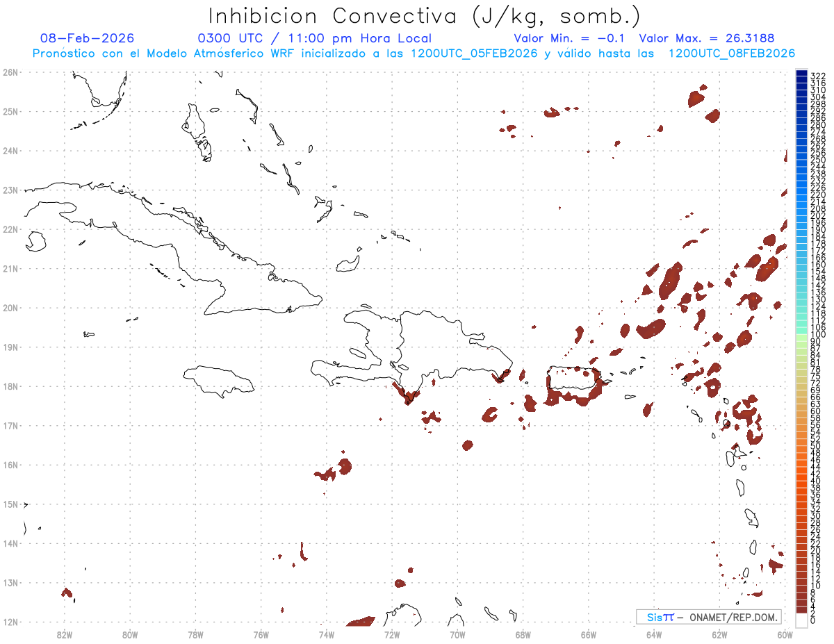Click the 14N latitude axis label
This screenshot has width=834, height=644.
pyautogui.click(x=10, y=543)
